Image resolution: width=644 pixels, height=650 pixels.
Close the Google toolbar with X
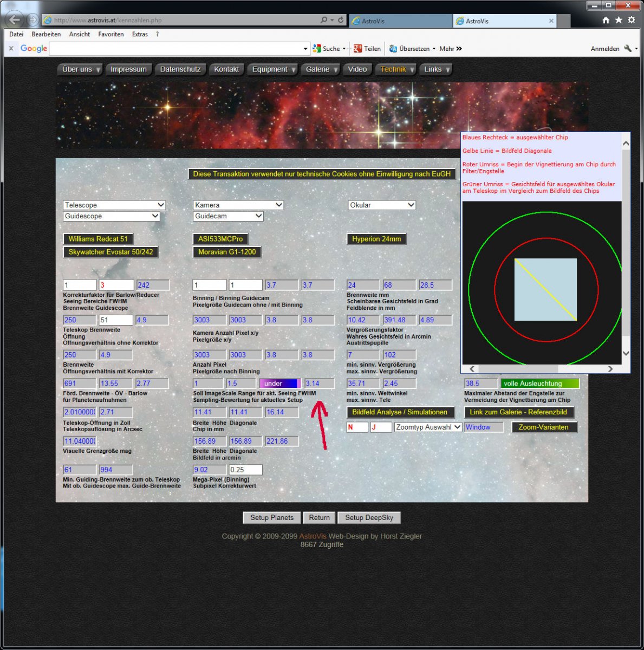(11, 49)
